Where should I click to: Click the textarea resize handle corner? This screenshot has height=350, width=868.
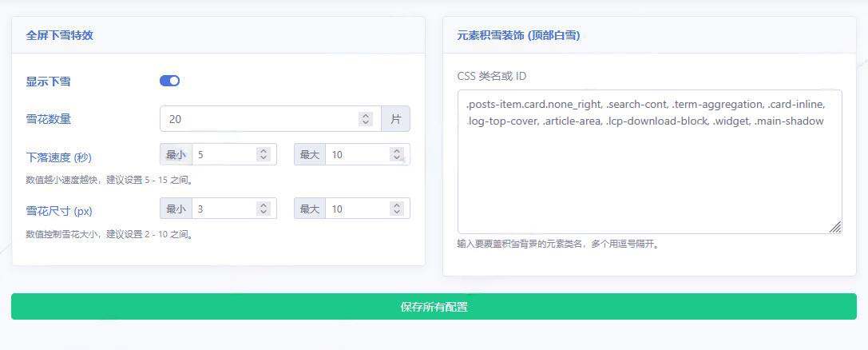click(835, 228)
